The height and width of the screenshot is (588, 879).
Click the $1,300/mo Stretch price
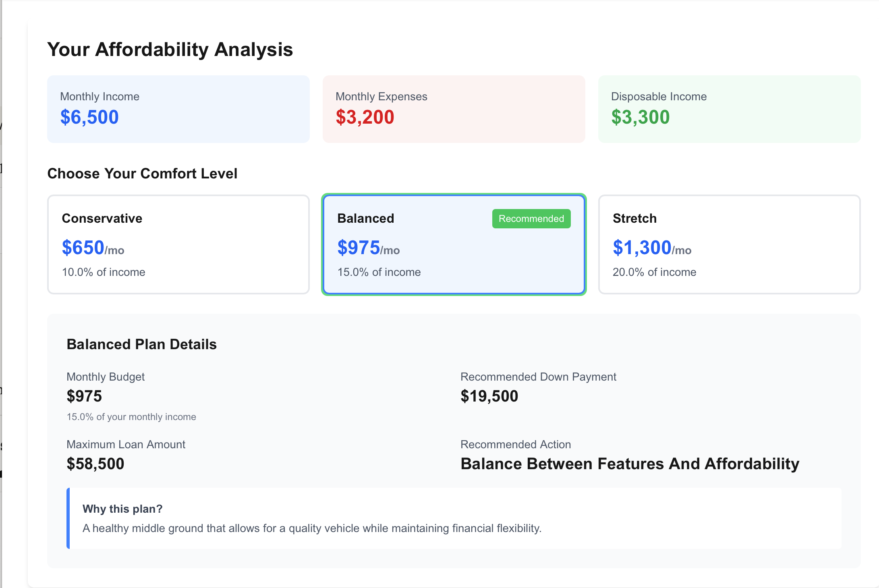[652, 248]
